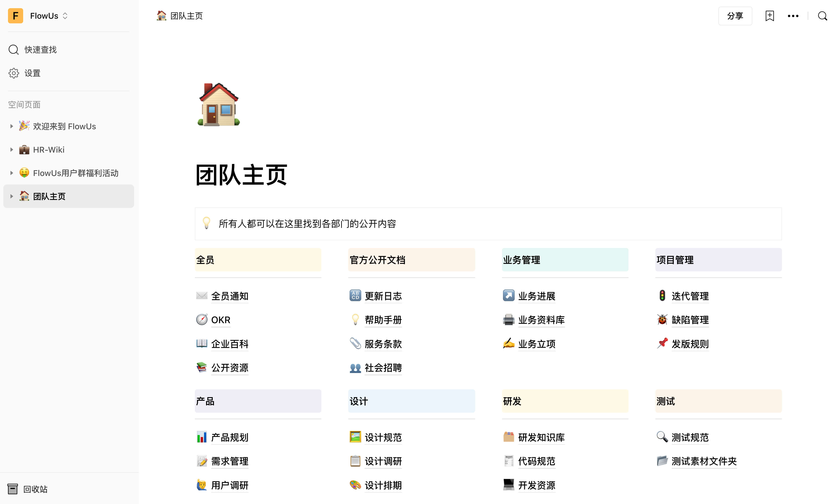Click the 分享 share button

coord(735,16)
